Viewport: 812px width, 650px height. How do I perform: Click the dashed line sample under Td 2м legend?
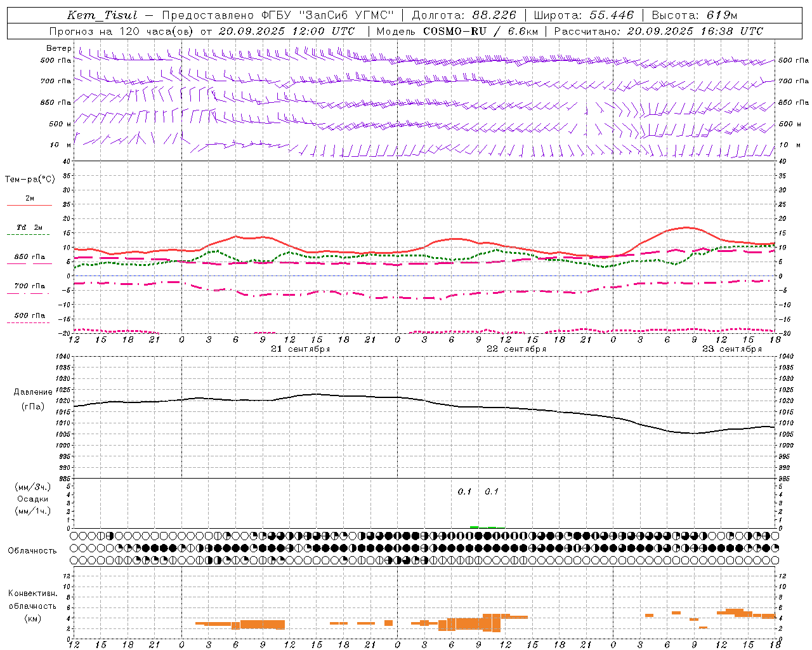[28, 235]
